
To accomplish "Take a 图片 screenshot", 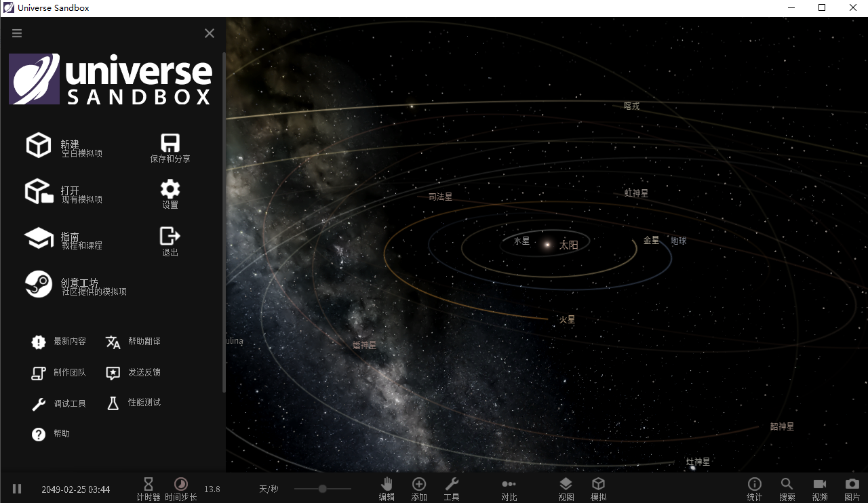I will (852, 489).
